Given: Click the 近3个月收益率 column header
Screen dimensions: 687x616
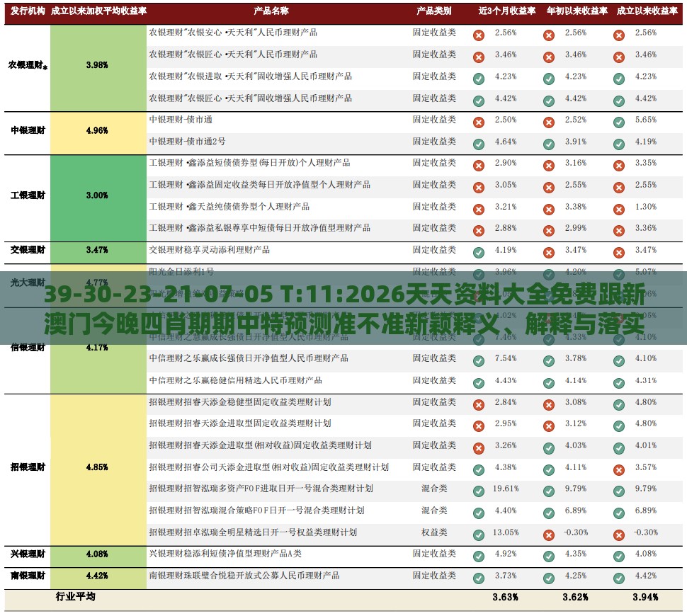Looking at the screenshot, I should tap(507, 11).
